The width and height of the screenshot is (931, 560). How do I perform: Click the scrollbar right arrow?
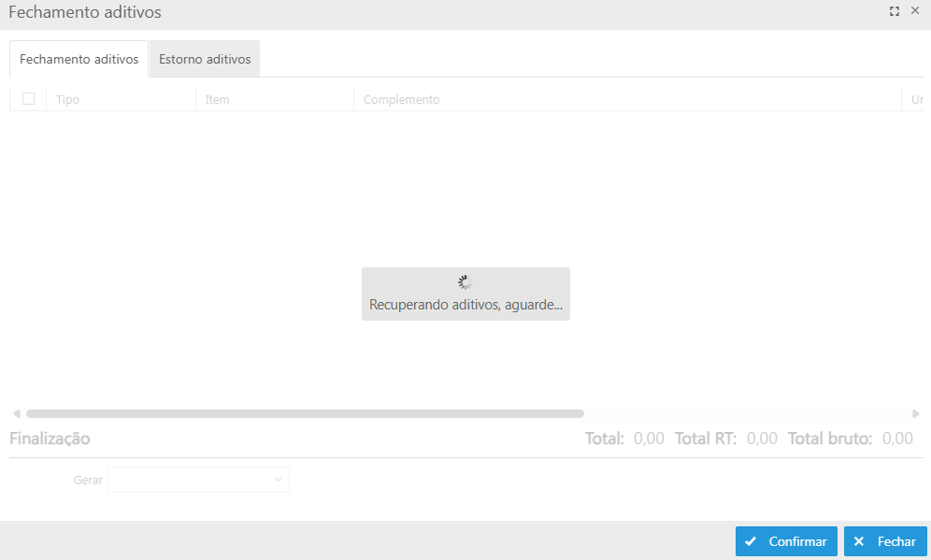pyautogui.click(x=916, y=413)
